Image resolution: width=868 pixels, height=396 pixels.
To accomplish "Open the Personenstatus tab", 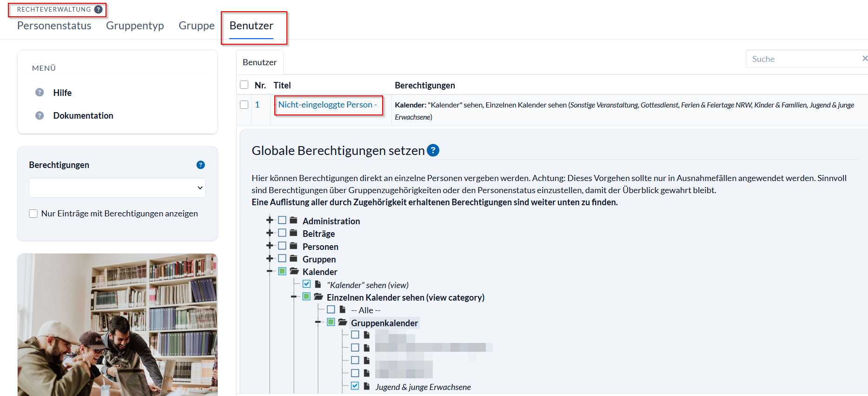I will point(54,26).
